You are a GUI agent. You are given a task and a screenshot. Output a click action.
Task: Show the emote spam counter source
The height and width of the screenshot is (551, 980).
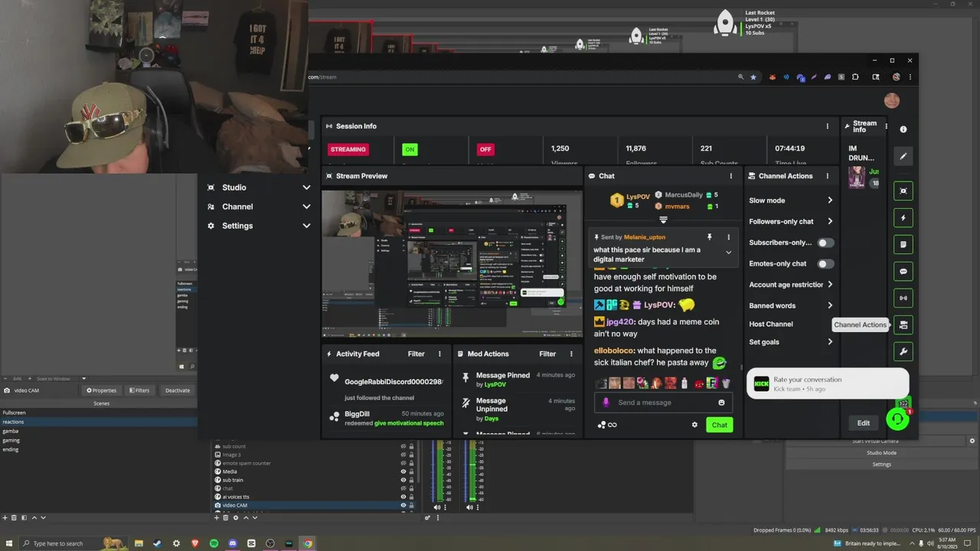click(x=403, y=463)
